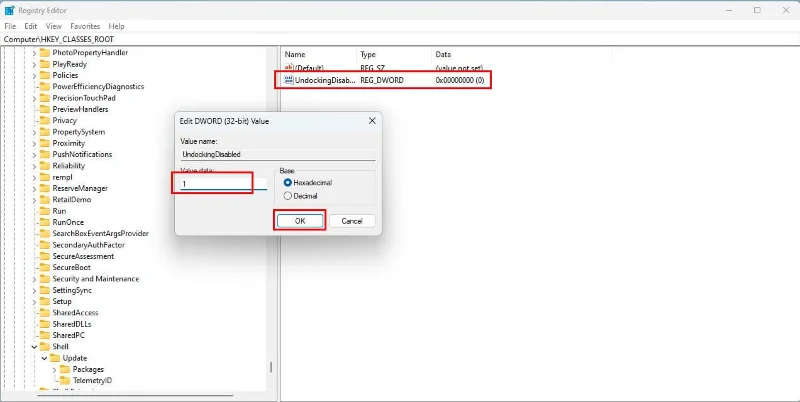Collapse the Shell key

35,346
